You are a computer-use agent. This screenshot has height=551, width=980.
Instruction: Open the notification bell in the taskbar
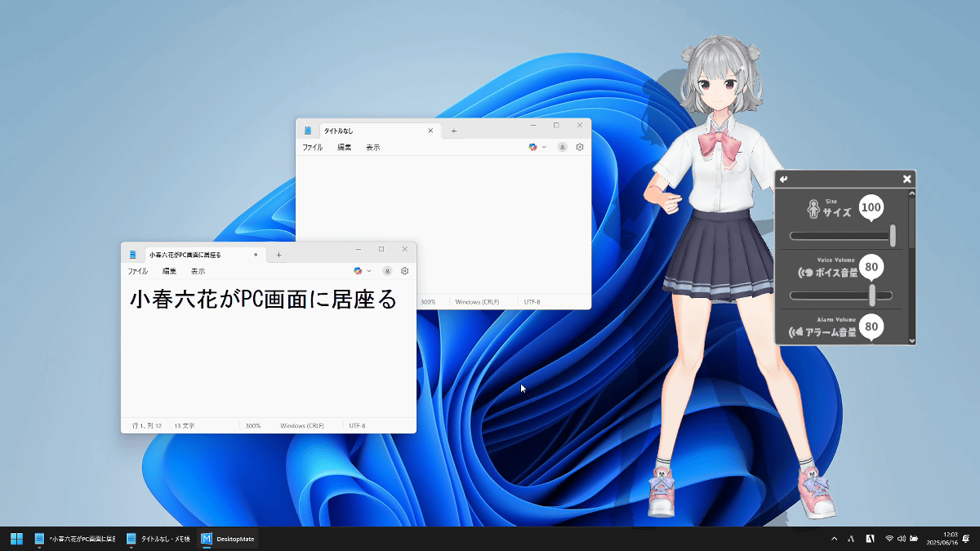click(x=966, y=539)
